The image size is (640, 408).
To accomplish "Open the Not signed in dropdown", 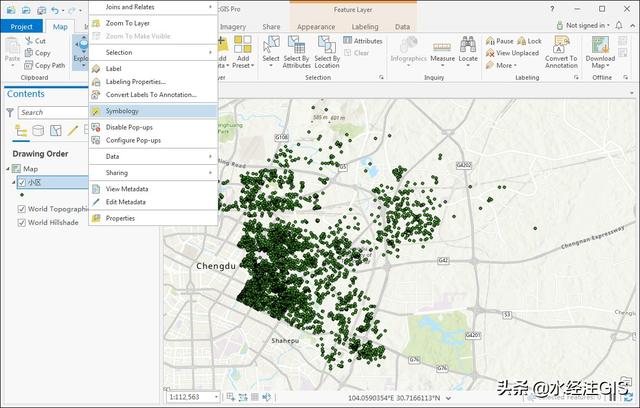I will pyautogui.click(x=582, y=25).
